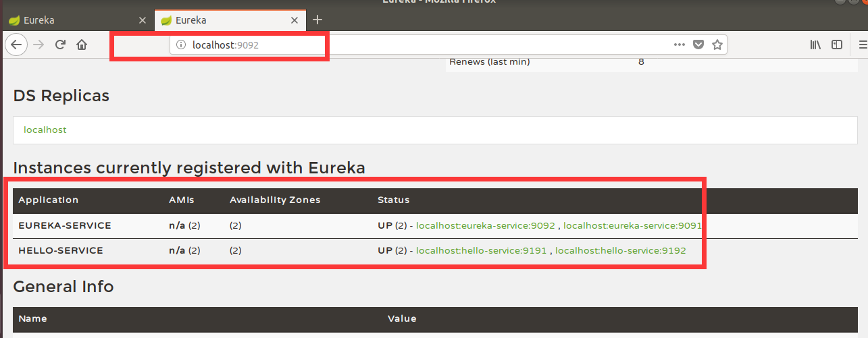
Task: Click the Value column header in General Info
Action: (402, 318)
